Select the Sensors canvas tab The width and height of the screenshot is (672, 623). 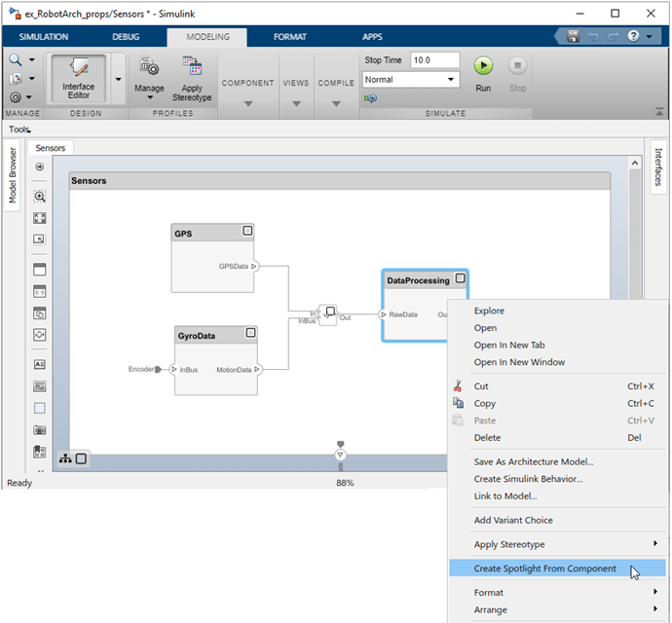51,148
